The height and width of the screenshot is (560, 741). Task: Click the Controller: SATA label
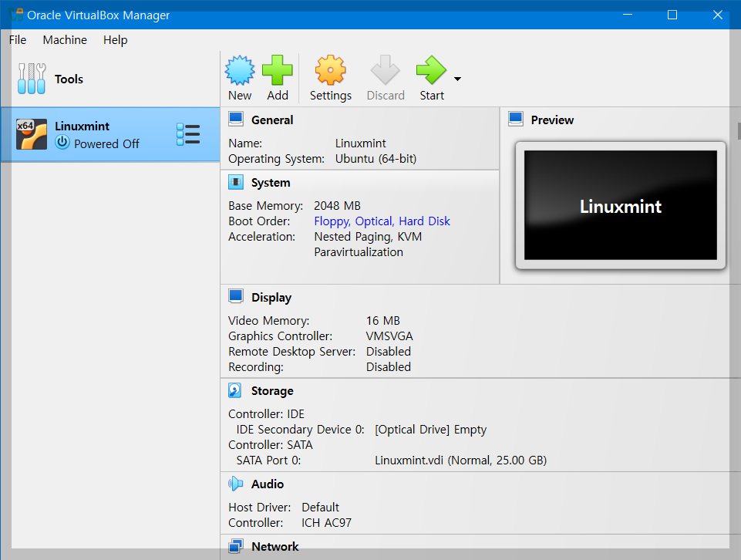tap(271, 445)
